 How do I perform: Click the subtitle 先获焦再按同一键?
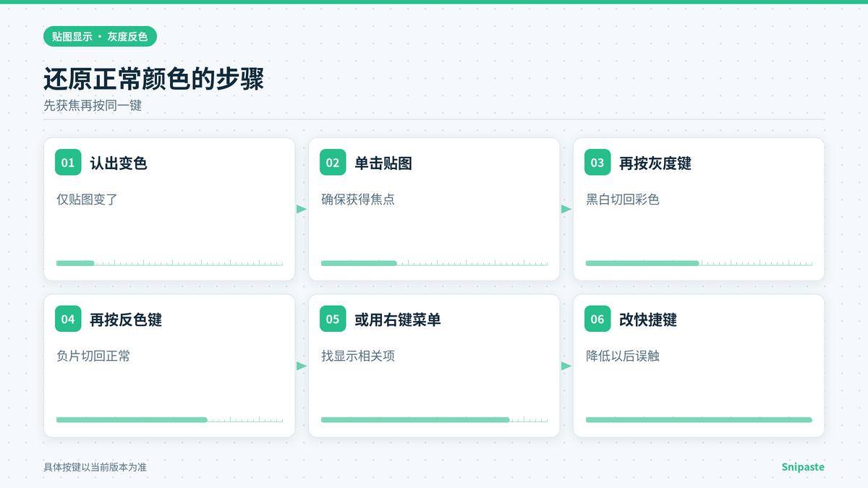(x=93, y=106)
